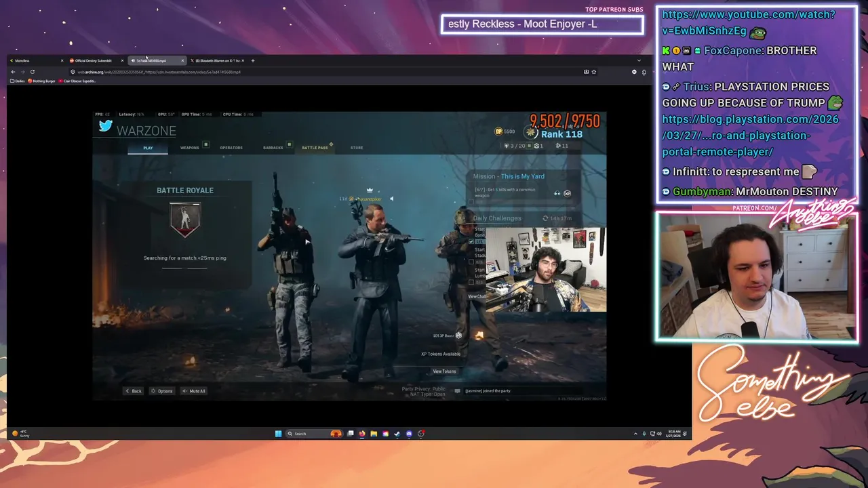Click the Mute All button
Image resolution: width=868 pixels, height=488 pixels.
(194, 391)
